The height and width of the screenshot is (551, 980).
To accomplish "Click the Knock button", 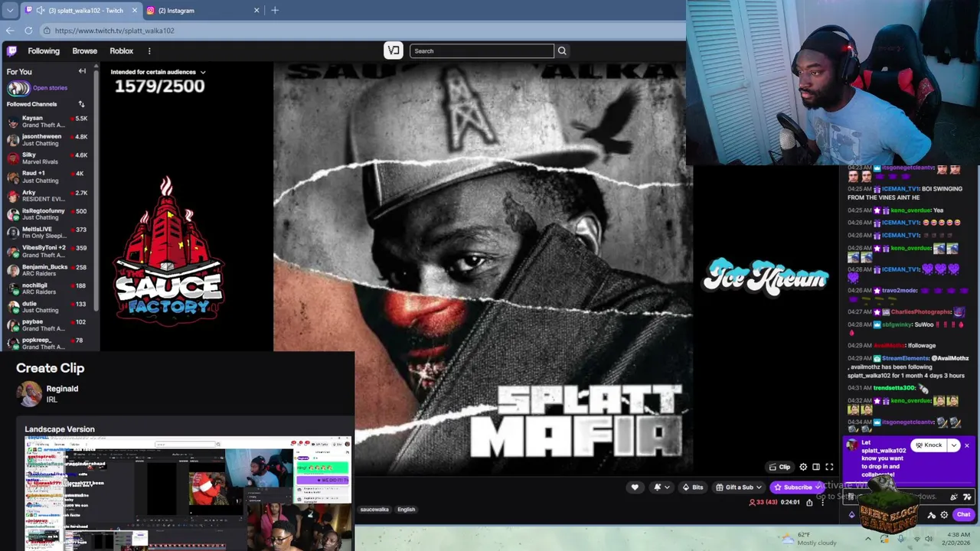I will (x=929, y=445).
